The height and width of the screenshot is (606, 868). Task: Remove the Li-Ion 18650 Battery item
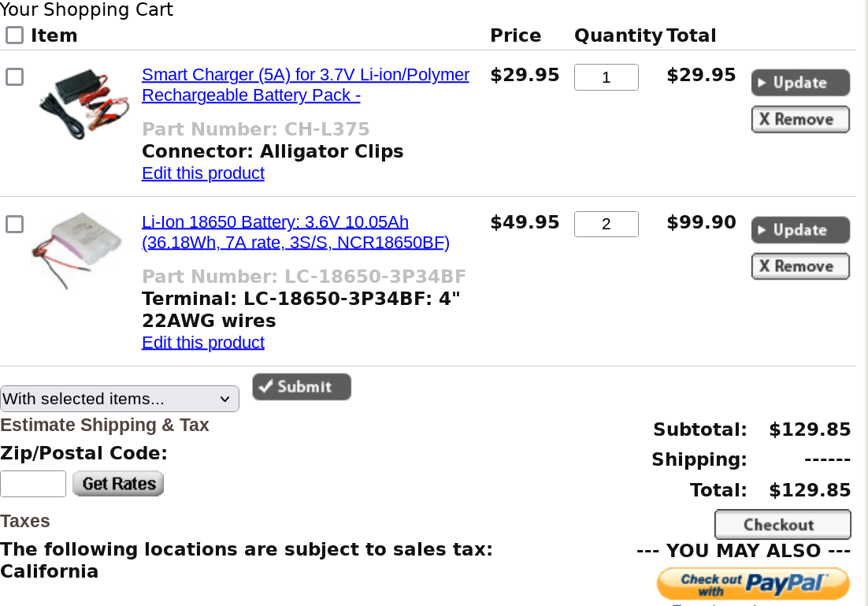(x=800, y=266)
